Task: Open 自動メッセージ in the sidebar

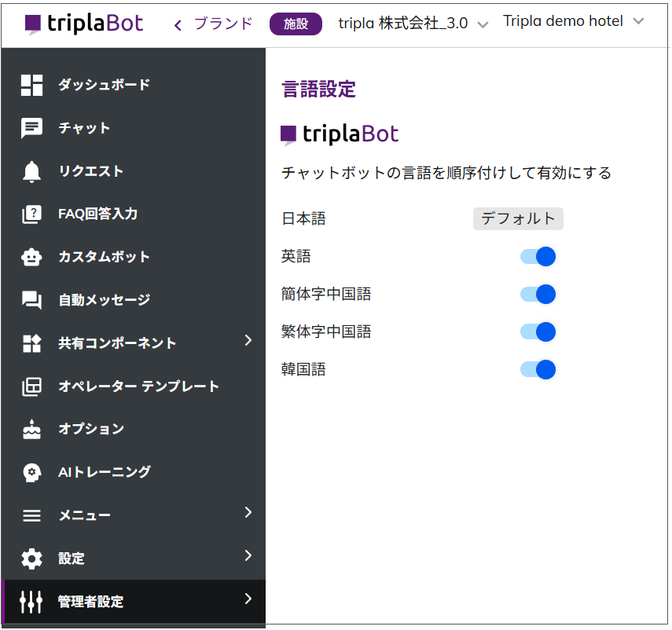Action: click(x=134, y=300)
